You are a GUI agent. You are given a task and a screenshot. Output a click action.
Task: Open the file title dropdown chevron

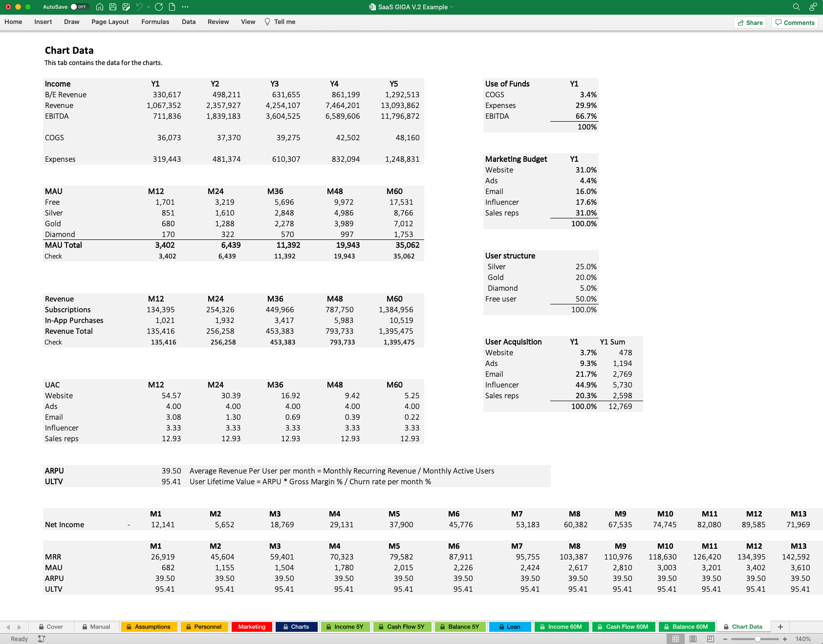(x=452, y=7)
